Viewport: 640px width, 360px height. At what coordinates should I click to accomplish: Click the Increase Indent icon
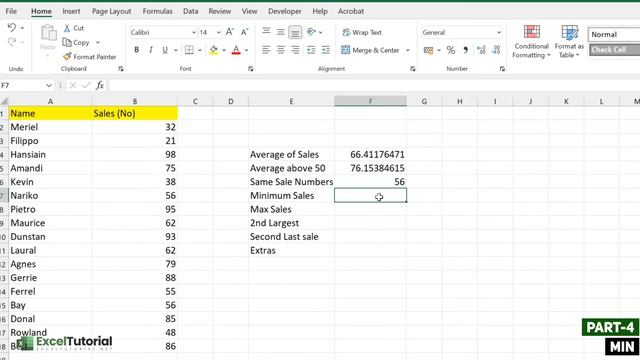[325, 50]
